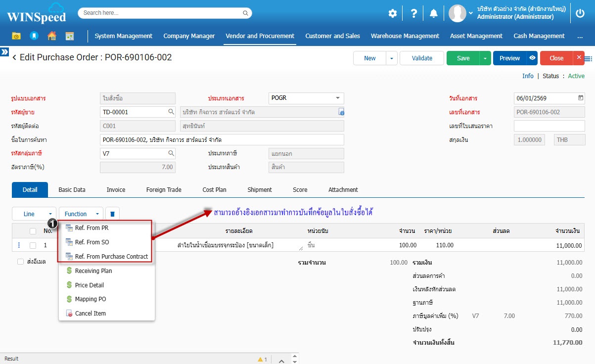This screenshot has height=364, width=595.
Task: Open the Line dropdown button
Action: 33,214
